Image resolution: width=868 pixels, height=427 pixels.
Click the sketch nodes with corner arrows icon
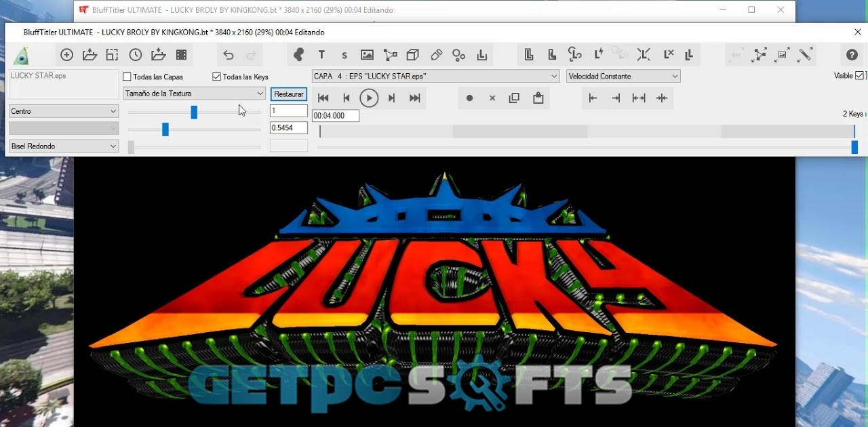[x=759, y=55]
